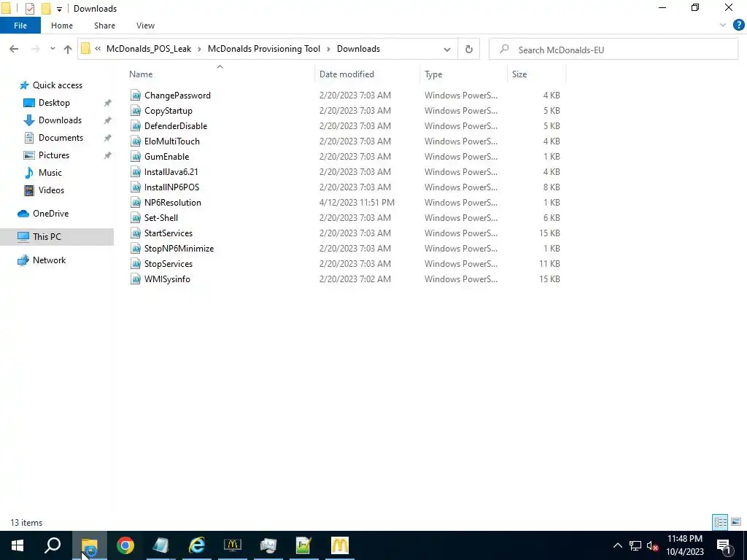Open recent locations dropdown arrow

point(53,49)
